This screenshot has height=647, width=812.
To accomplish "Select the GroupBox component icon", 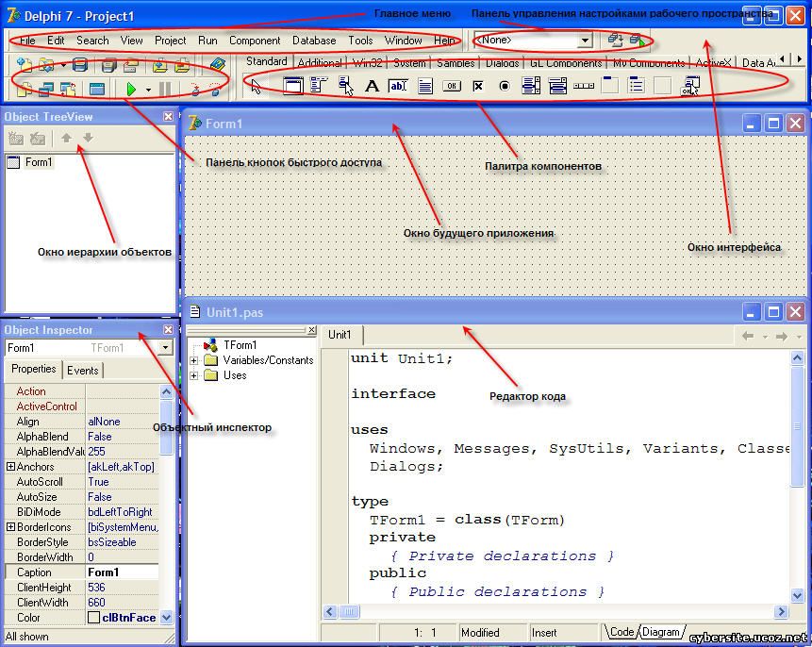I will click(x=610, y=86).
